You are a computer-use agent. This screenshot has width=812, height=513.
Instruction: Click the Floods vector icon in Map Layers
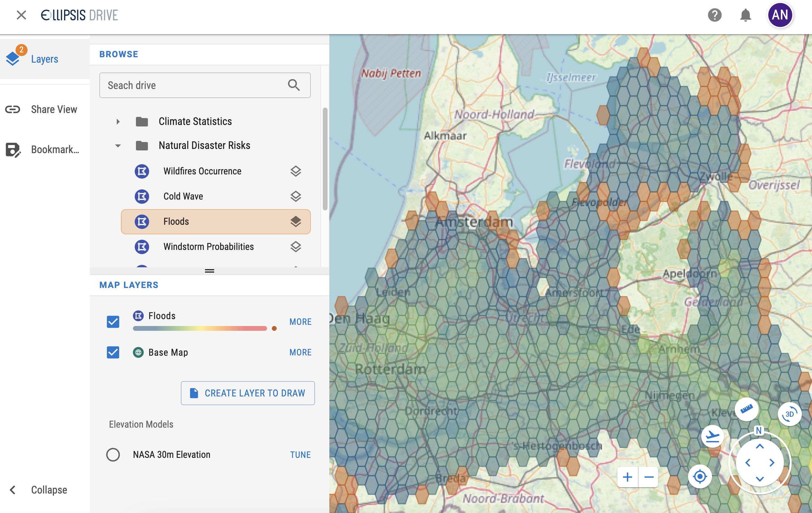click(x=138, y=316)
